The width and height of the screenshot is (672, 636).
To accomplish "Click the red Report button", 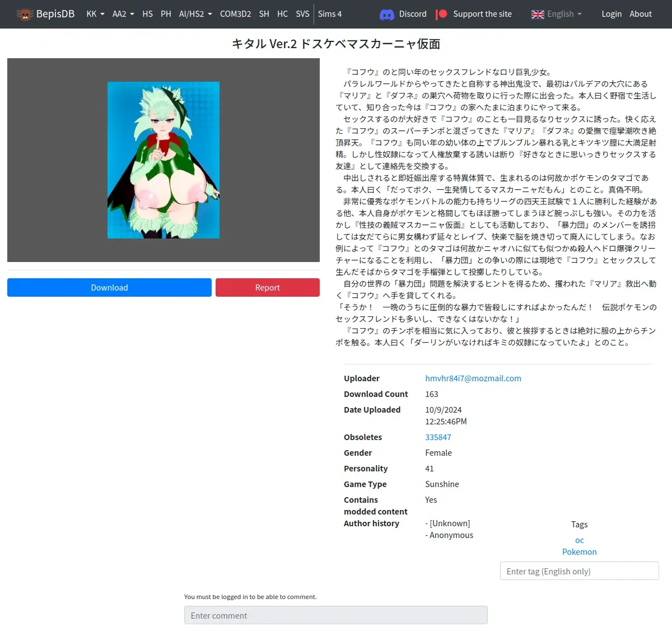I will pos(268,288).
